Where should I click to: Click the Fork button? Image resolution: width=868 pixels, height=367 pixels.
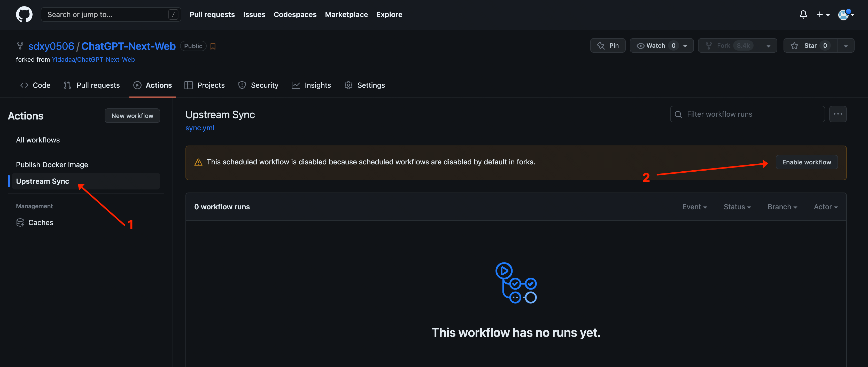pyautogui.click(x=729, y=45)
